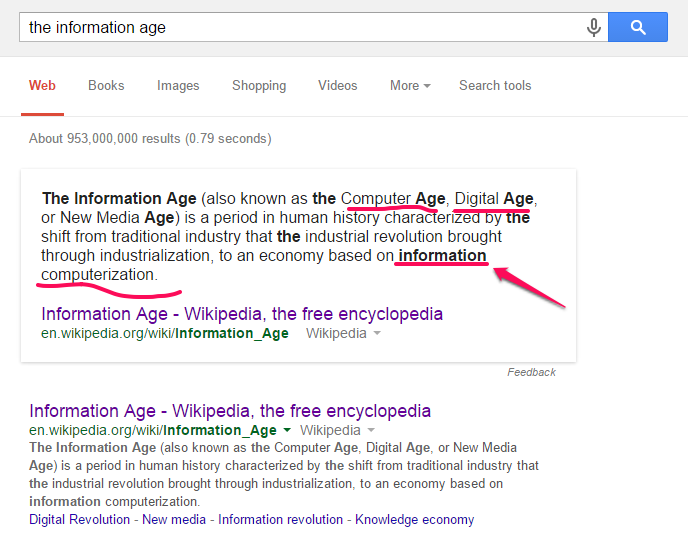Click Feedback link below the snippet box
Screen dimensions: 688x548
point(531,372)
